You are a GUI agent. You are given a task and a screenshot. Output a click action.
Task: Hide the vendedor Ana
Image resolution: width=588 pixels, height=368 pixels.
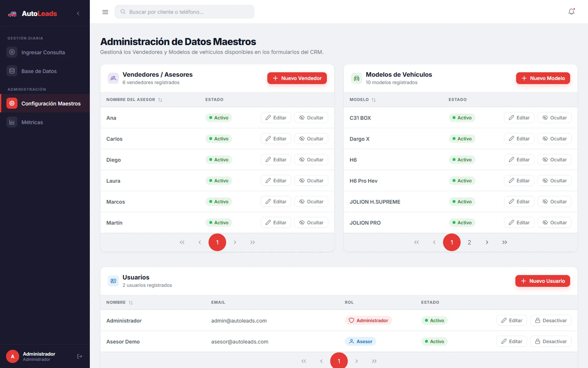tap(311, 118)
